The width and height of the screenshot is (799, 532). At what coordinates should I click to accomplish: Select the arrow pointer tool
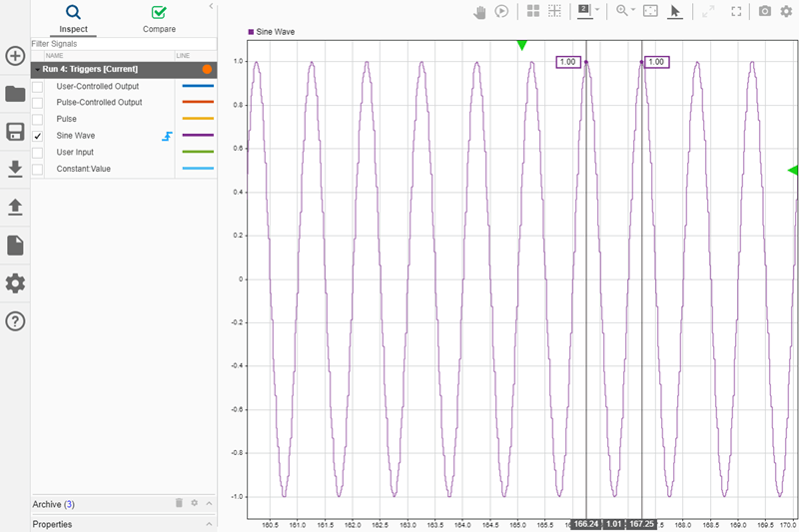tap(675, 12)
